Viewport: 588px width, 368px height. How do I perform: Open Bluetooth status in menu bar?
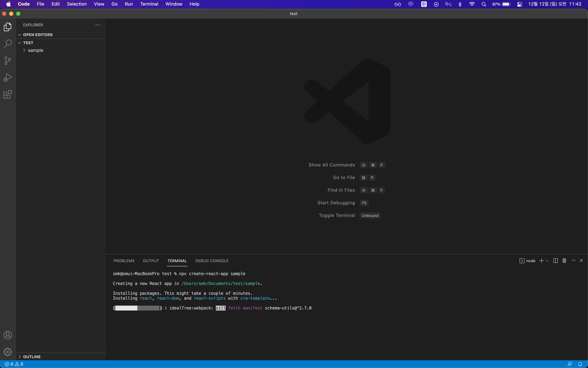coord(460,4)
